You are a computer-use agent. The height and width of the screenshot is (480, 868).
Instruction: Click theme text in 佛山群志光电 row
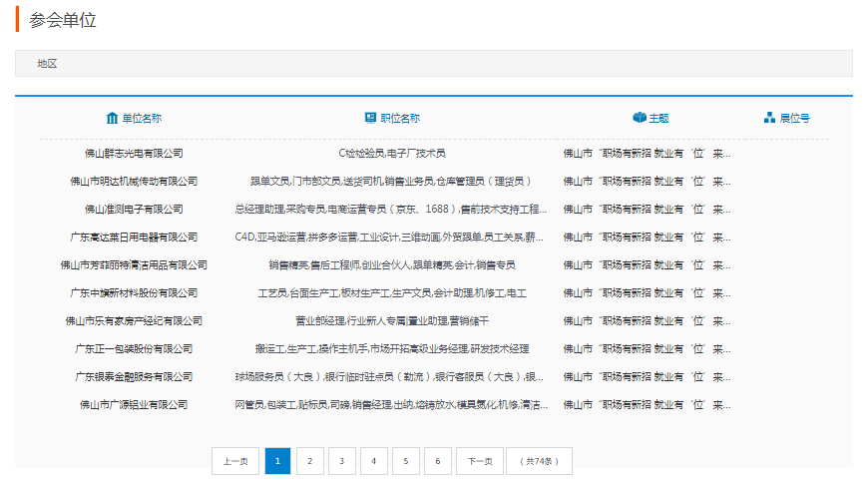pos(647,154)
